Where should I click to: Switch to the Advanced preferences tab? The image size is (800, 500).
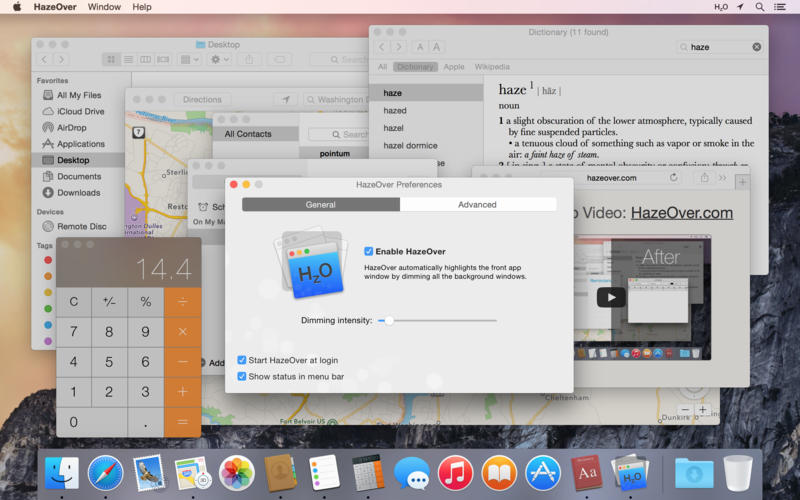point(477,204)
